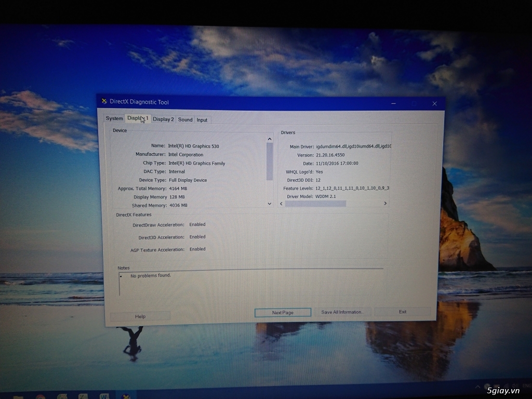Click the Drivers panel scroll-left arrow
The height and width of the screenshot is (399, 532).
(281, 204)
